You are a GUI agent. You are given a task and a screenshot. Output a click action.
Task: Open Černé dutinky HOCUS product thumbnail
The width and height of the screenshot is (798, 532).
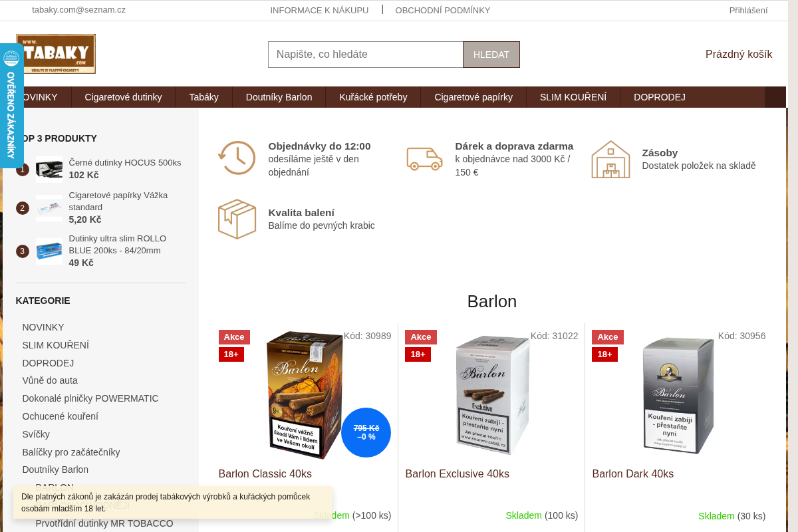(x=49, y=169)
